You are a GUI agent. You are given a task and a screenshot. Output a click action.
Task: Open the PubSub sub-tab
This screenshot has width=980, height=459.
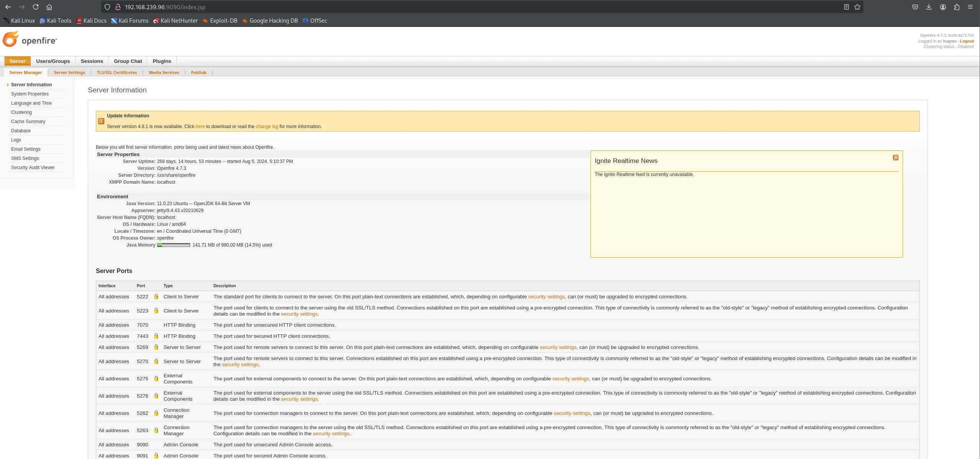(x=199, y=72)
